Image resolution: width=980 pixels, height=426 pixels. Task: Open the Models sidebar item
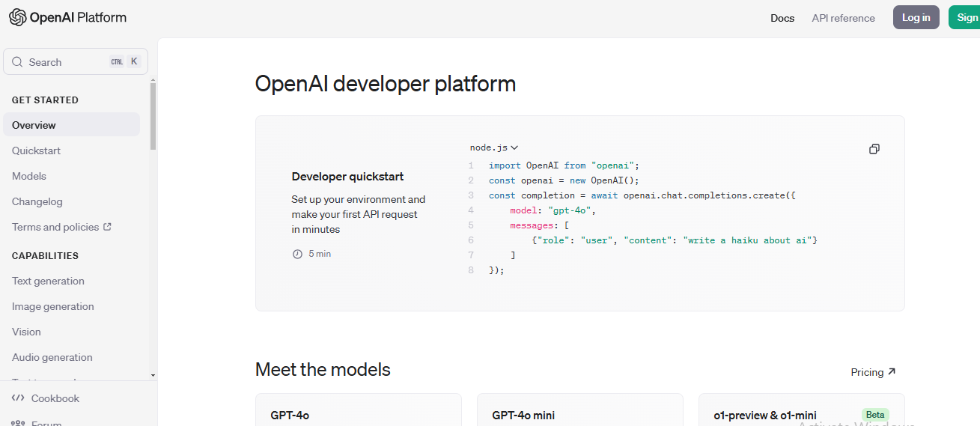coord(29,176)
